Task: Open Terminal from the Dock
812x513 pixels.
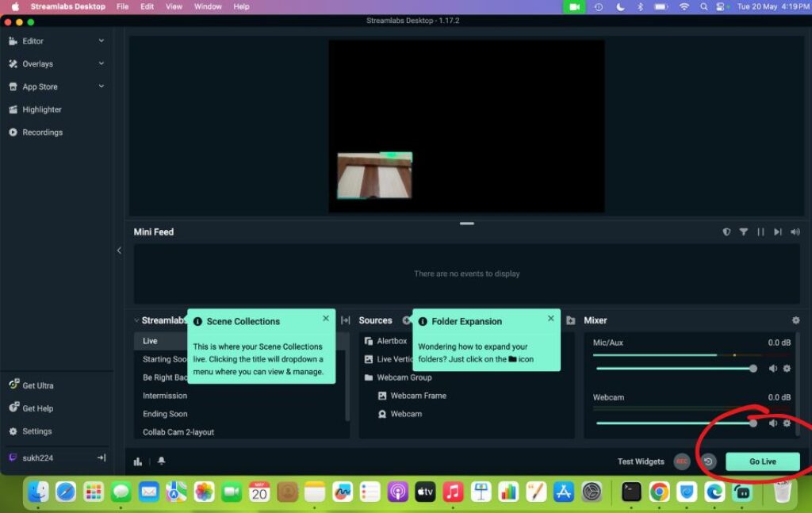Action: pos(631,492)
